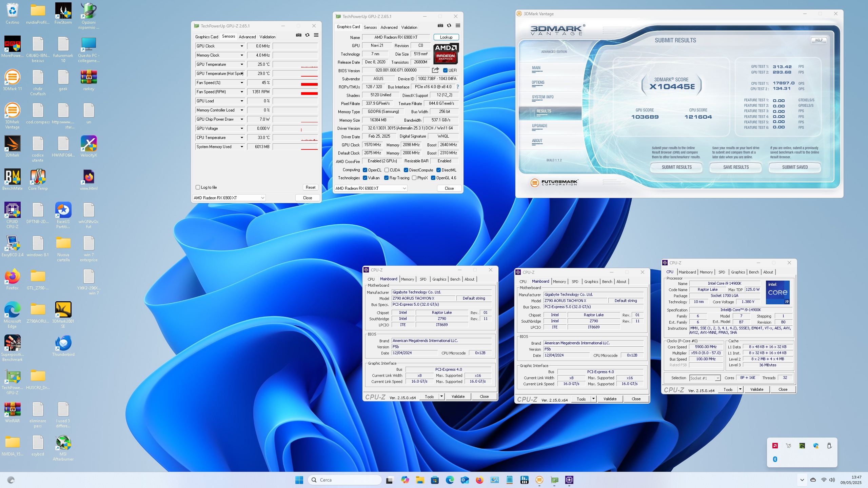
Task: Open Tools dropdown arrow in right CPU-Z window
Action: pos(740,389)
